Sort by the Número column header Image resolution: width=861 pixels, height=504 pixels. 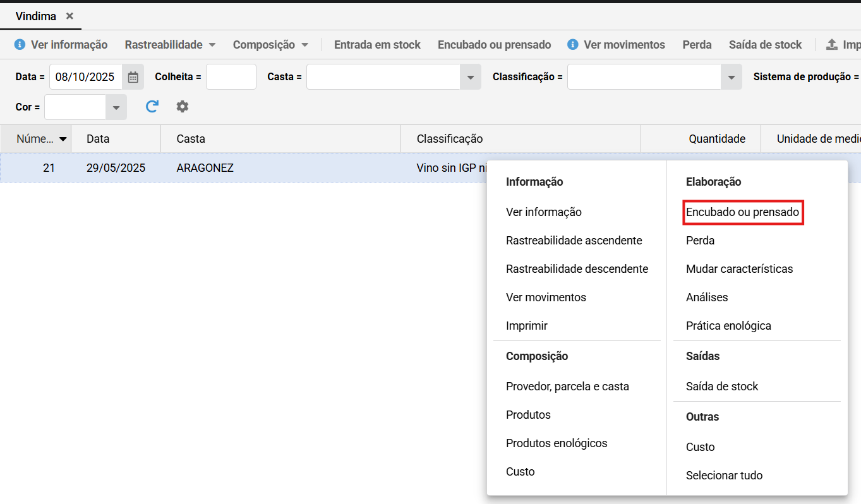(36, 139)
